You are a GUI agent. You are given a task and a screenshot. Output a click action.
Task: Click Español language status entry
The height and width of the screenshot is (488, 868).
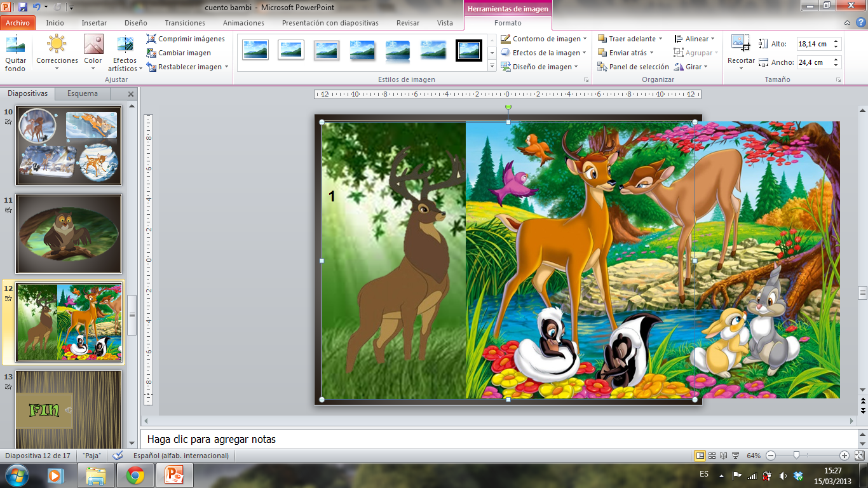(181, 456)
